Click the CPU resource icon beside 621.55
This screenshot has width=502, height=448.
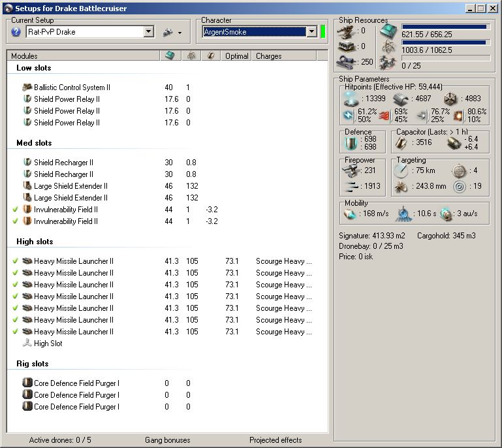pos(388,31)
